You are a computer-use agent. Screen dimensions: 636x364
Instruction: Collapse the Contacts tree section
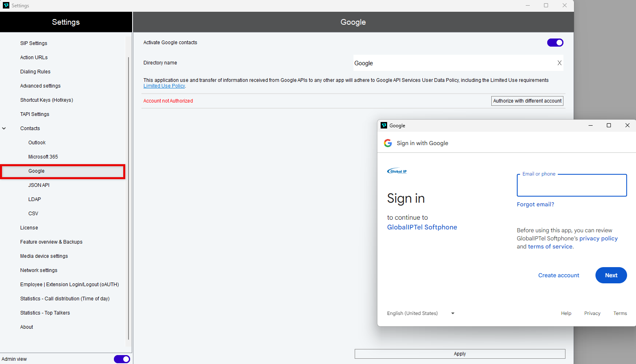click(x=4, y=128)
